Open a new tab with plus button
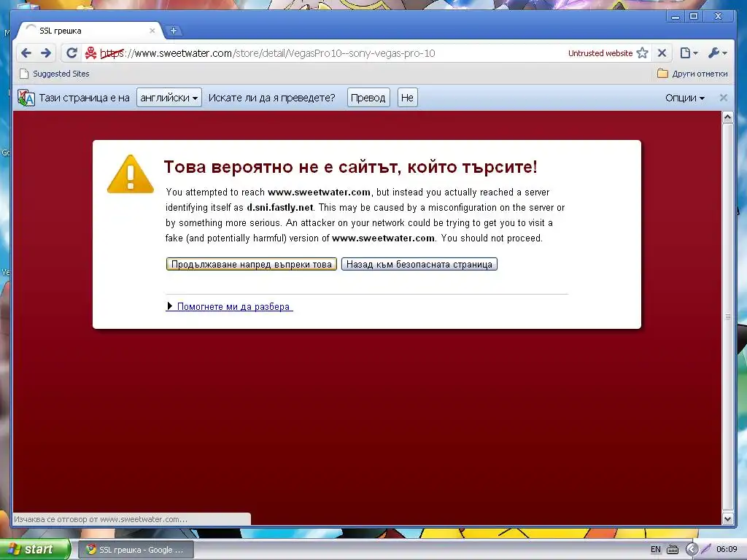The image size is (747, 560). (x=174, y=31)
